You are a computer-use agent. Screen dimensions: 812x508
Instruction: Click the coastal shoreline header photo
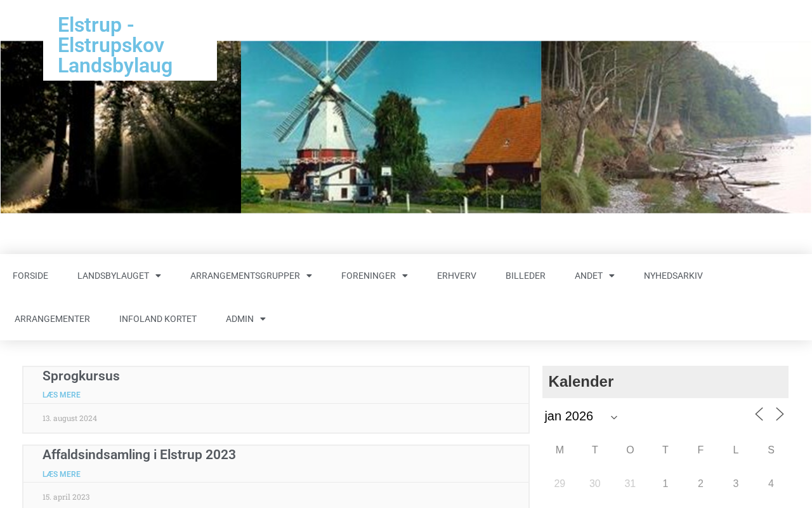[676, 127]
